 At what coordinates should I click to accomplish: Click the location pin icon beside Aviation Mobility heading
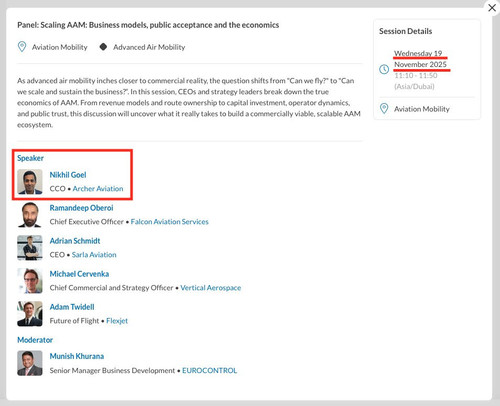[22, 47]
